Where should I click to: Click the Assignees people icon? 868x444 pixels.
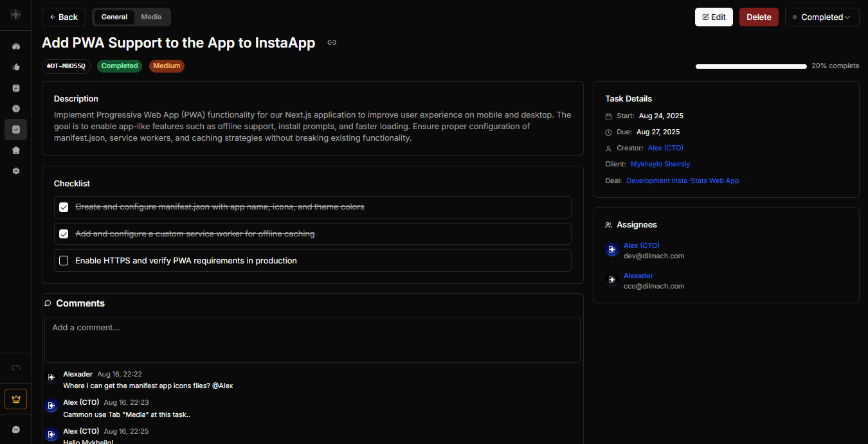[x=609, y=225]
